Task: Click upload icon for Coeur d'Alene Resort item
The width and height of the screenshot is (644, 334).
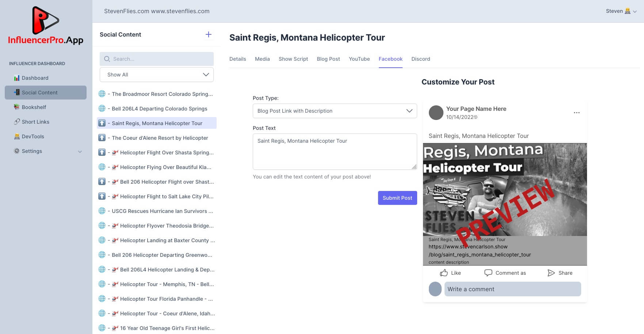Action: [x=102, y=138]
